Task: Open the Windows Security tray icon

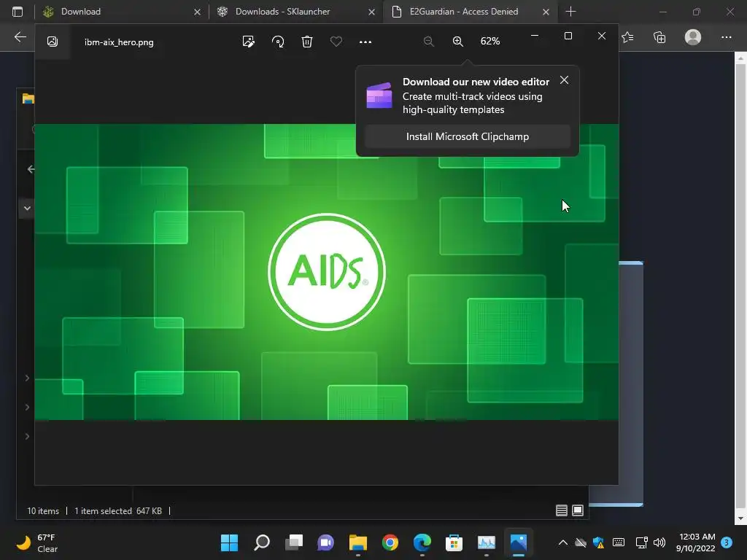Action: [598, 542]
